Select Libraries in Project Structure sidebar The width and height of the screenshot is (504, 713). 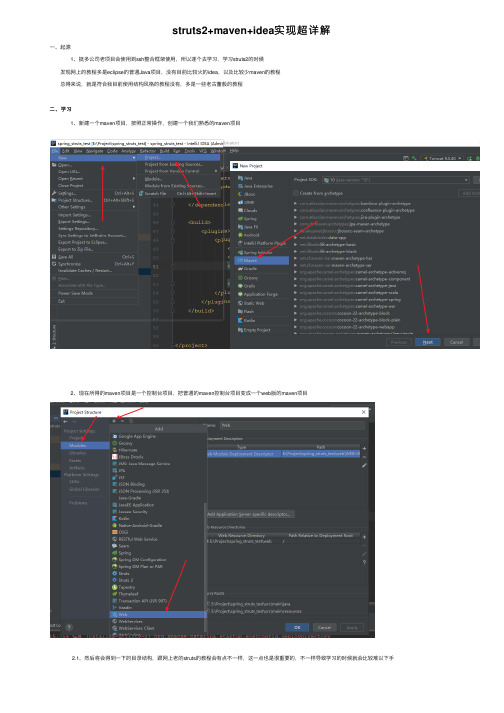[77, 453]
